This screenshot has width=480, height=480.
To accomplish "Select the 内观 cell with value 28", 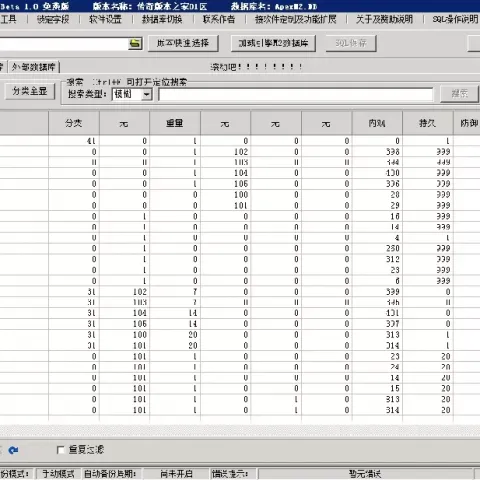I will point(377,195).
